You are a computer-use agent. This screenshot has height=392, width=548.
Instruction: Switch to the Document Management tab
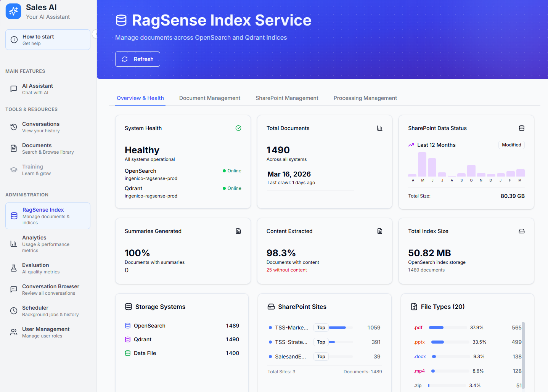pos(210,98)
